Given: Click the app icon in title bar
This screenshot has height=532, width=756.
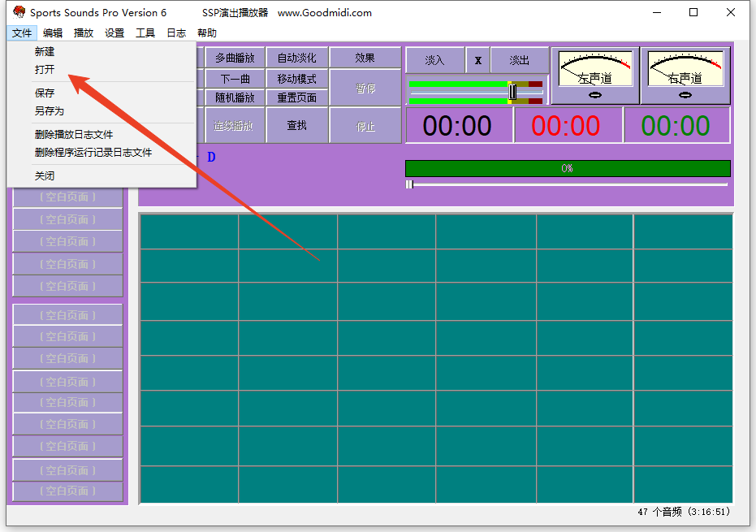Looking at the screenshot, I should click(19, 12).
